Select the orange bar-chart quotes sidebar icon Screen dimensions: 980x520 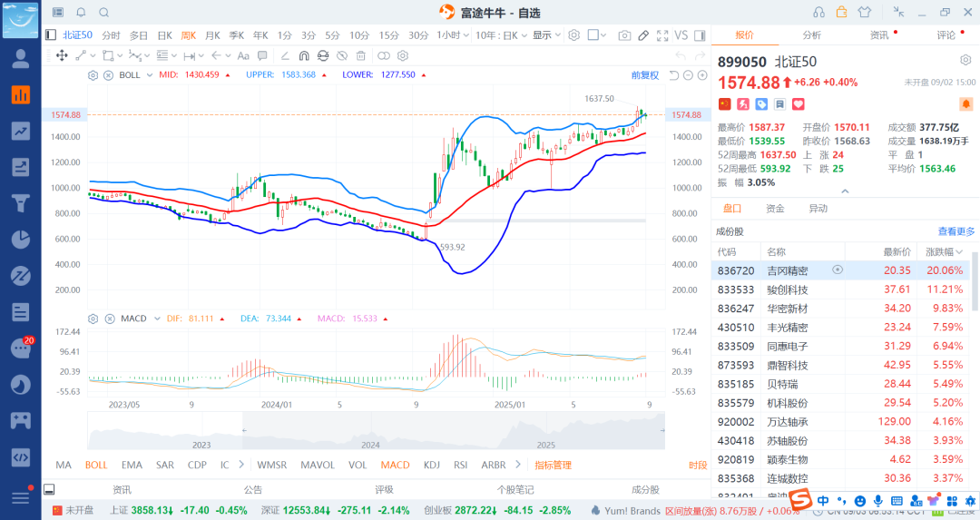[21, 95]
